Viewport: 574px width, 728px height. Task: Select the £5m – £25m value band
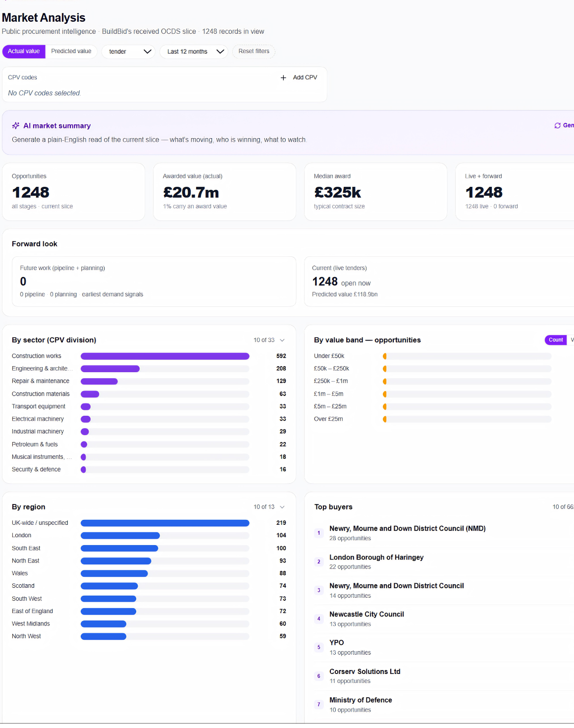(433, 407)
